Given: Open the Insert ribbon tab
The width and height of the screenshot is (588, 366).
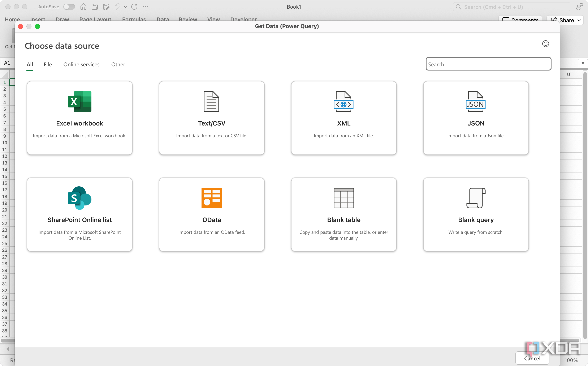Looking at the screenshot, I should tap(38, 19).
